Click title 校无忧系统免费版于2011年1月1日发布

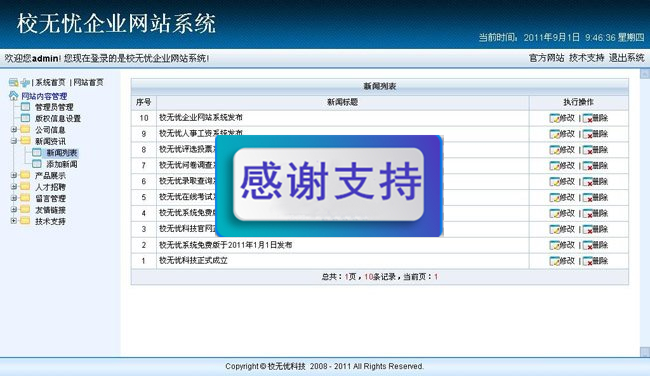[226, 245]
